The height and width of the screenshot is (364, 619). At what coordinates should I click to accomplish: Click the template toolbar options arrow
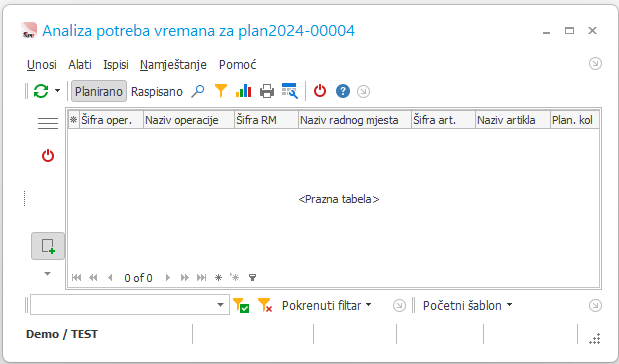click(x=595, y=305)
